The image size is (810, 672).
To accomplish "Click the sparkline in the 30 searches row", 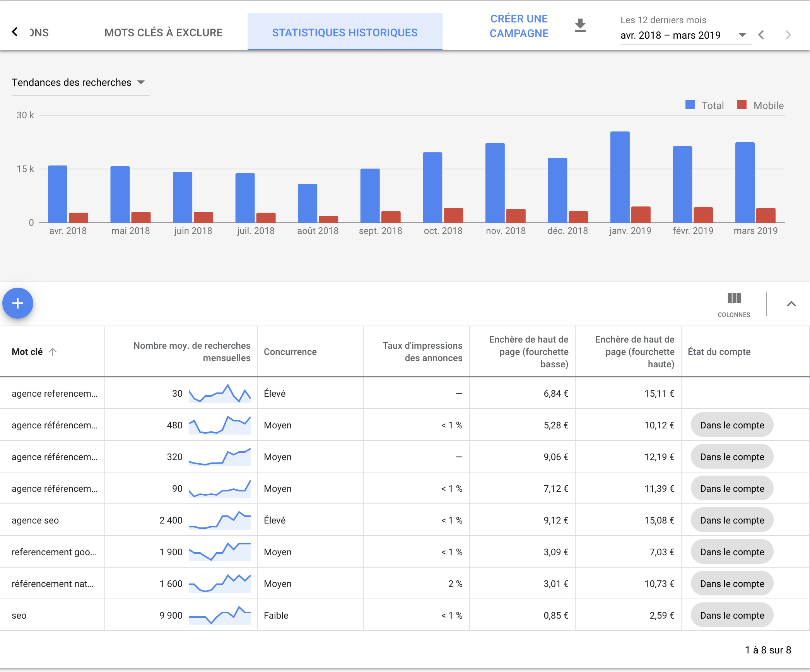I will click(x=220, y=393).
